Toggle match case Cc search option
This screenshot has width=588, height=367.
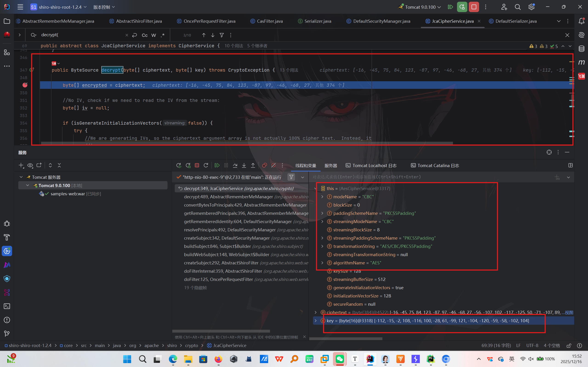coord(145,35)
